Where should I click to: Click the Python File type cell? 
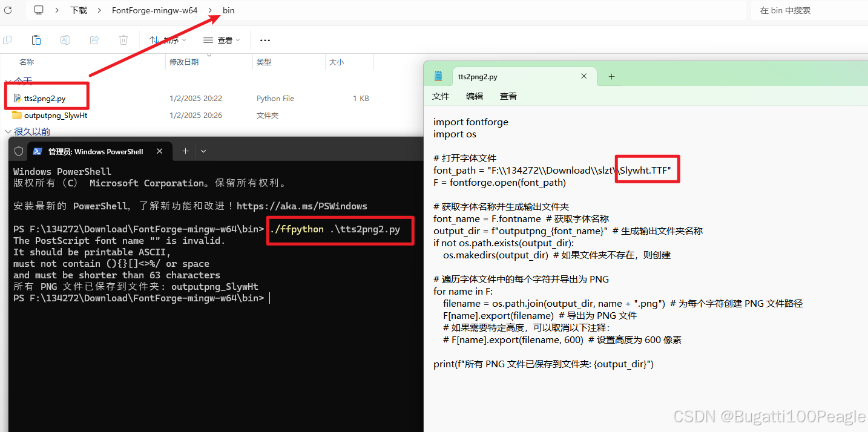coord(275,98)
